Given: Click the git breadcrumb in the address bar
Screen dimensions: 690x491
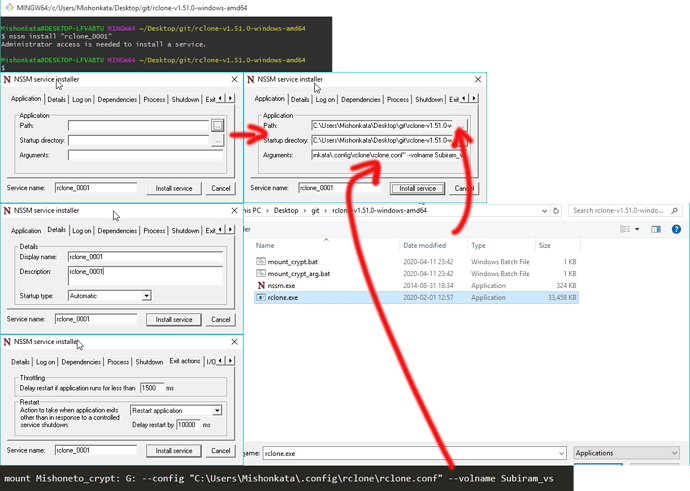Looking at the screenshot, I should pos(316,211).
